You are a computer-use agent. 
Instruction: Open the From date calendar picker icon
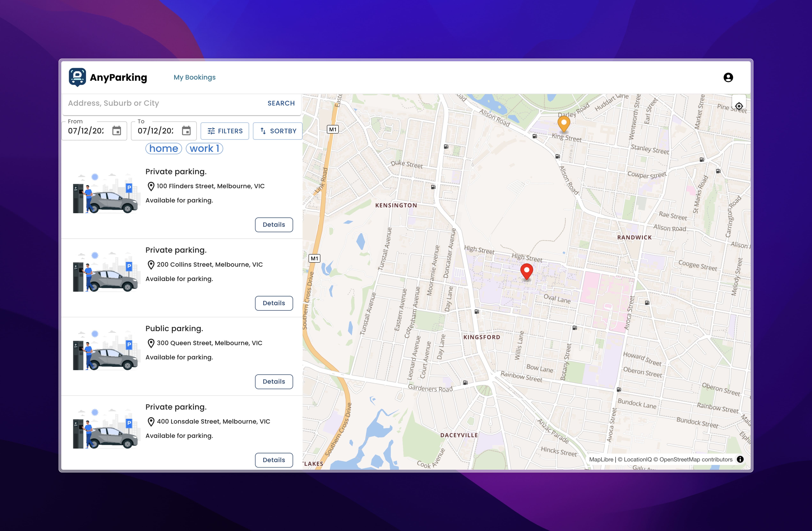(117, 131)
